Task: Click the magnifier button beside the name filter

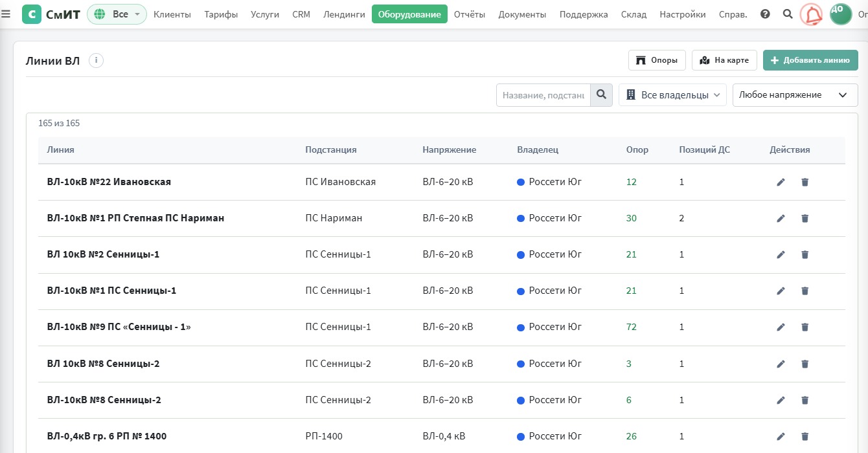Action: (x=601, y=95)
